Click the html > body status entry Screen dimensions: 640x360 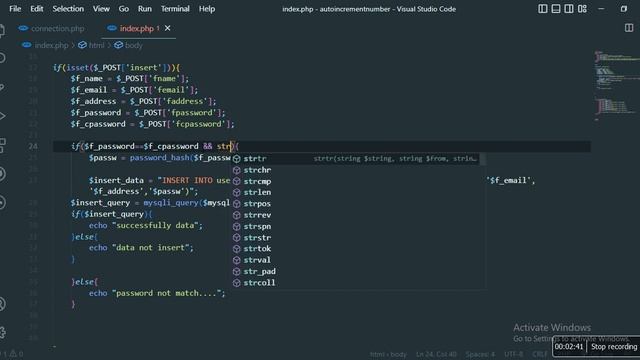coord(388,354)
